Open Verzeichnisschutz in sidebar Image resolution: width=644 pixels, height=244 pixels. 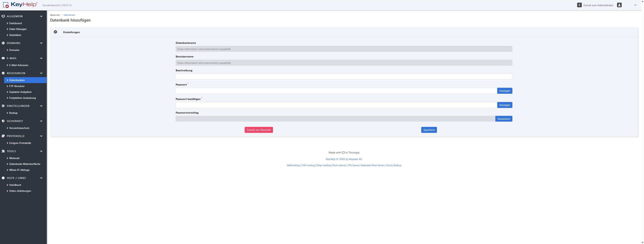19,128
